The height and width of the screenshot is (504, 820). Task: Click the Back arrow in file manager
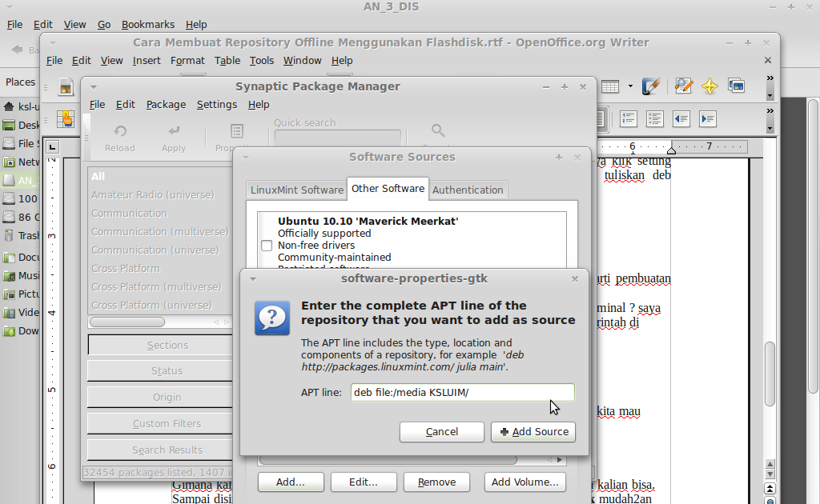[x=18, y=49]
